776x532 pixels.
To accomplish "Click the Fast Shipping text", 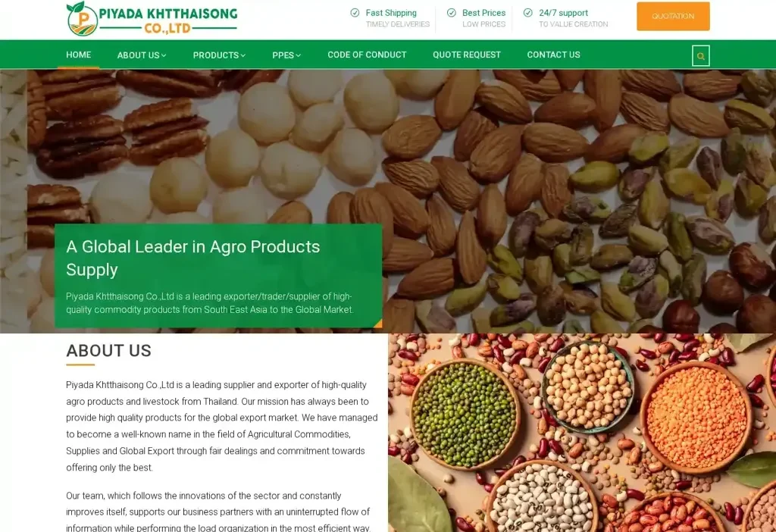I will (391, 13).
